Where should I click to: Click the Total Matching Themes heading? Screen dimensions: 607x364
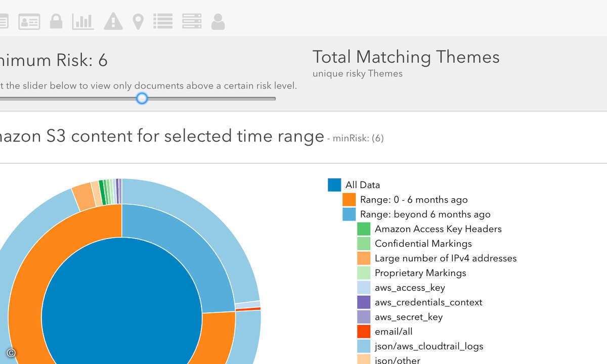(406, 57)
